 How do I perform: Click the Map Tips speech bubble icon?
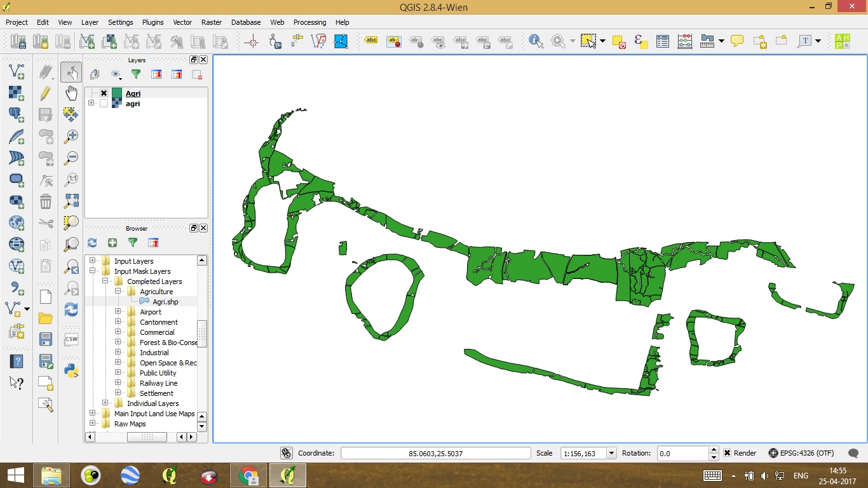tap(737, 41)
